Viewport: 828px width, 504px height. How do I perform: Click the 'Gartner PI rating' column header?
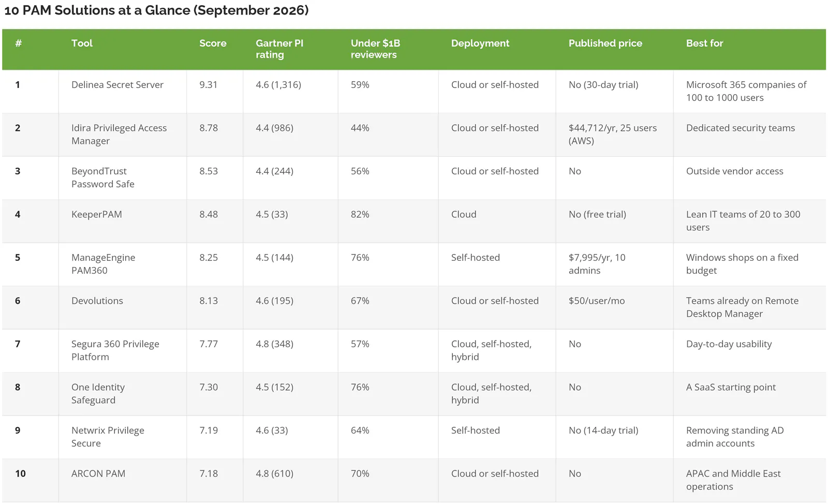tap(279, 49)
